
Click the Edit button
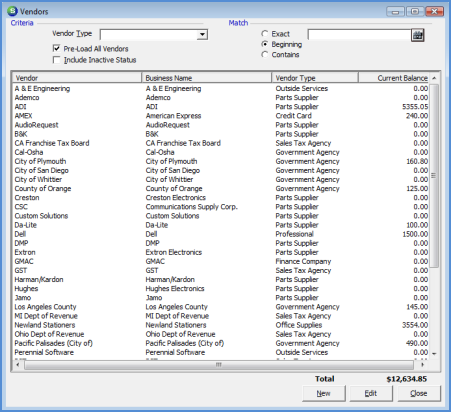coord(371,393)
